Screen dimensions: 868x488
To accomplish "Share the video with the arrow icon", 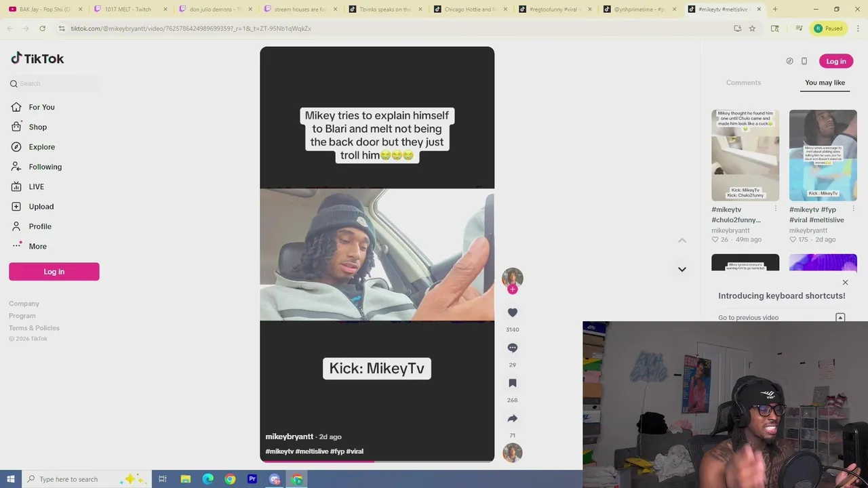I will tap(513, 418).
